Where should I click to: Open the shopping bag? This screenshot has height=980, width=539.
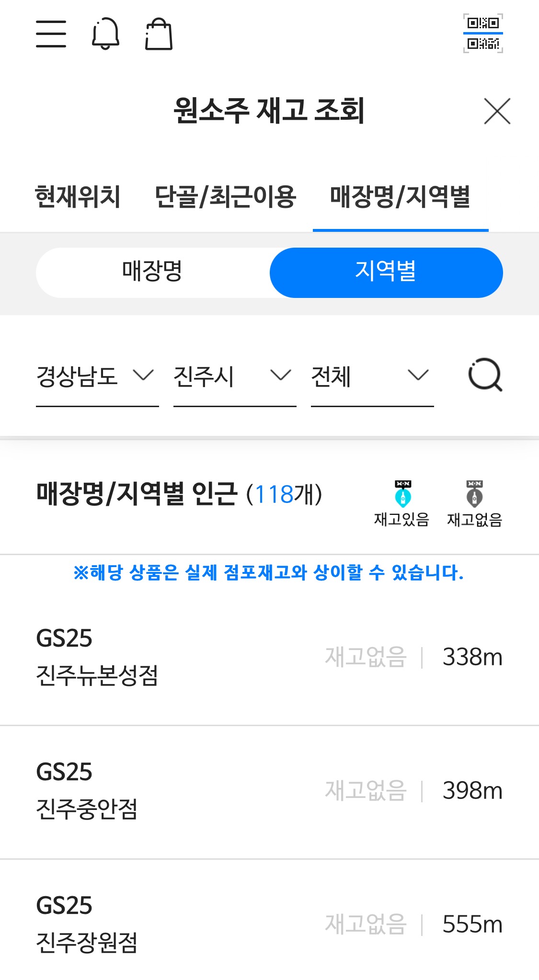[159, 34]
